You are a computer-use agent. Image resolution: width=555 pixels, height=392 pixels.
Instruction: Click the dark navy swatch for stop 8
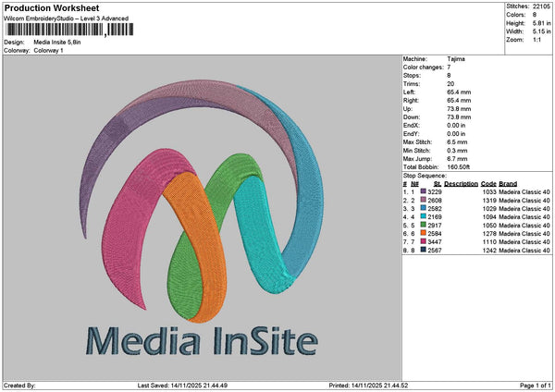(423, 250)
